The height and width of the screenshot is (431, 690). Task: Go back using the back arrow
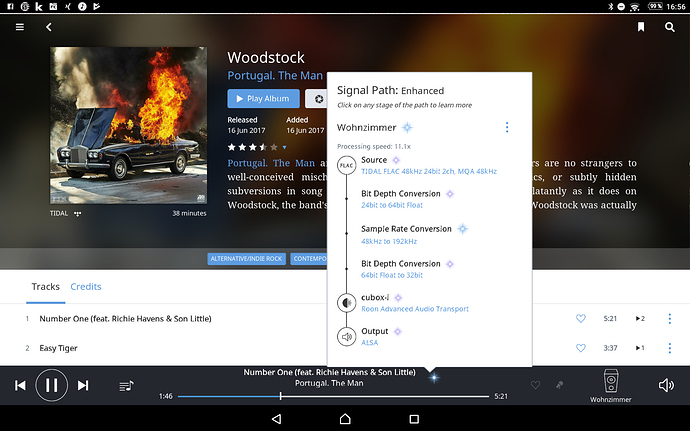(49, 27)
